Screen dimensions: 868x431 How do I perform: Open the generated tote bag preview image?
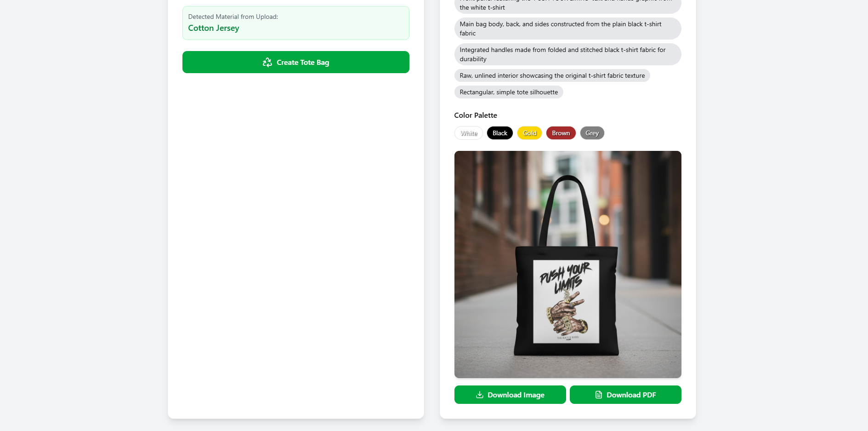point(568,264)
